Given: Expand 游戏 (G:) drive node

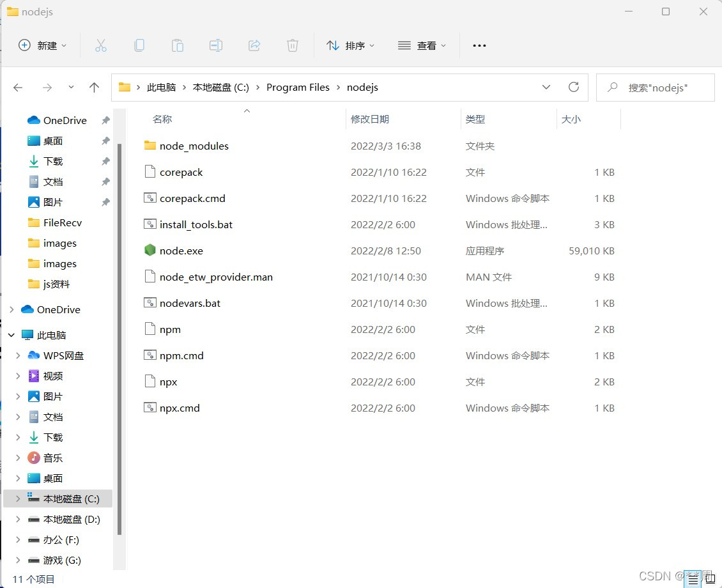Looking at the screenshot, I should pos(18,560).
